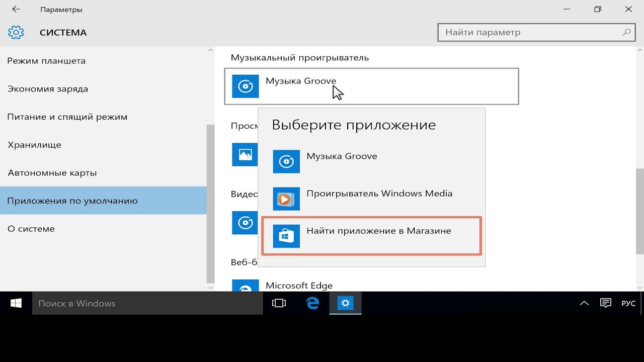Open Экономия заряда section
Screen dimensions: 644x362
(103, 89)
